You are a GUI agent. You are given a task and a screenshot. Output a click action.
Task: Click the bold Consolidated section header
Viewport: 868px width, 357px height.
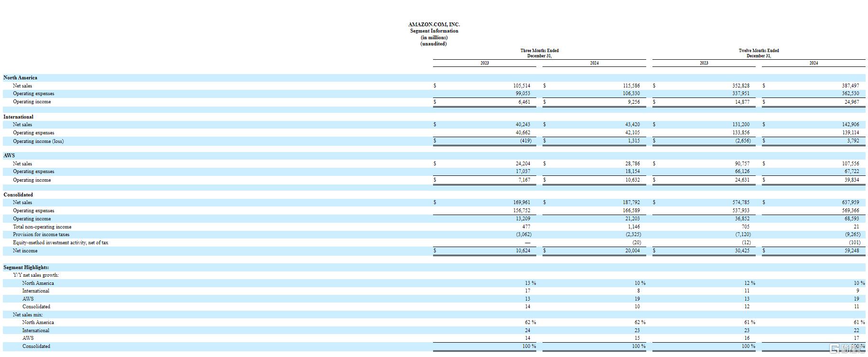pyautogui.click(x=18, y=195)
